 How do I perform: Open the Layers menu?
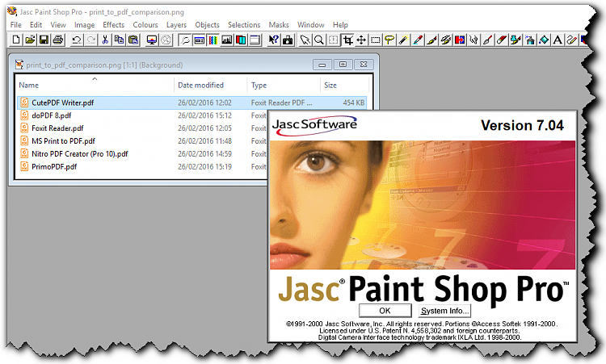tap(176, 25)
